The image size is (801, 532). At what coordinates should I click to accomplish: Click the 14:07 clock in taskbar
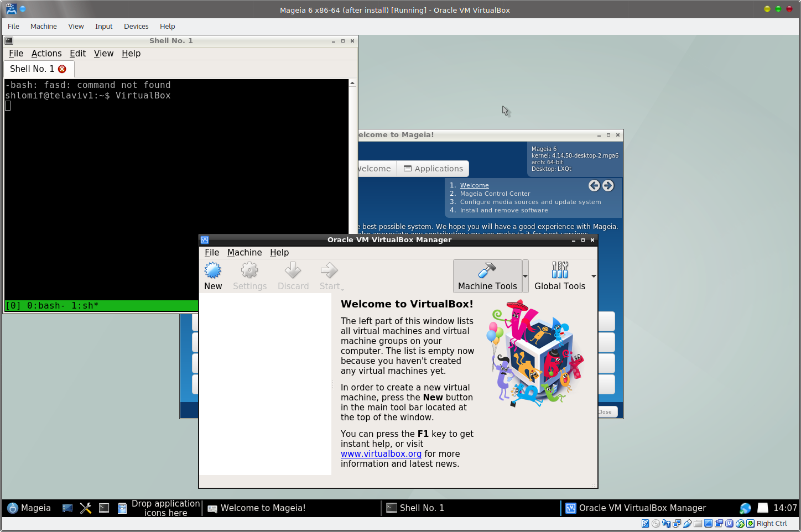pos(785,508)
